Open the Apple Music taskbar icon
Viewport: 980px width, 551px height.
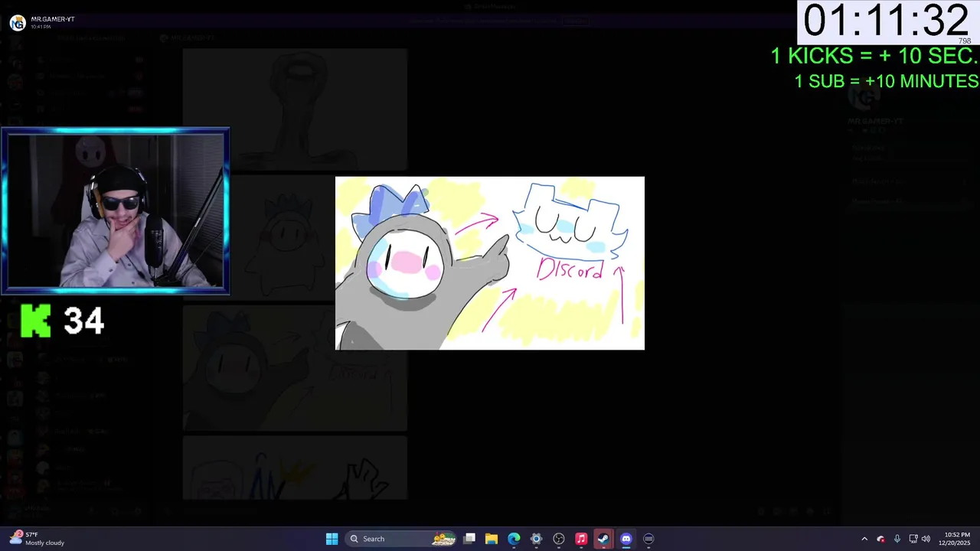[581, 539]
